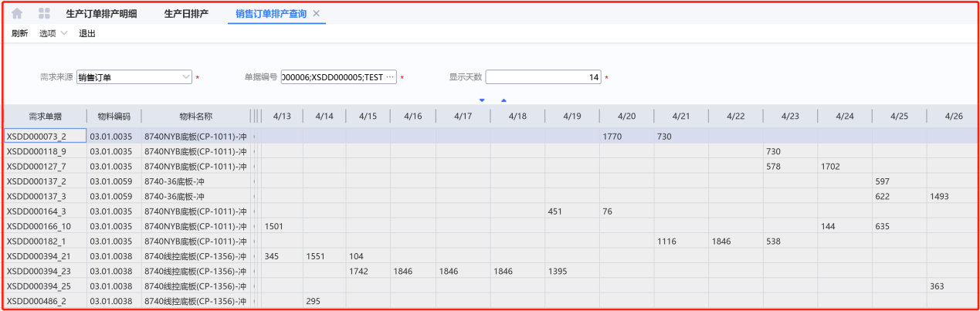Click the 578 cell under 4/23
The width and height of the screenshot is (980, 311).
pos(790,166)
